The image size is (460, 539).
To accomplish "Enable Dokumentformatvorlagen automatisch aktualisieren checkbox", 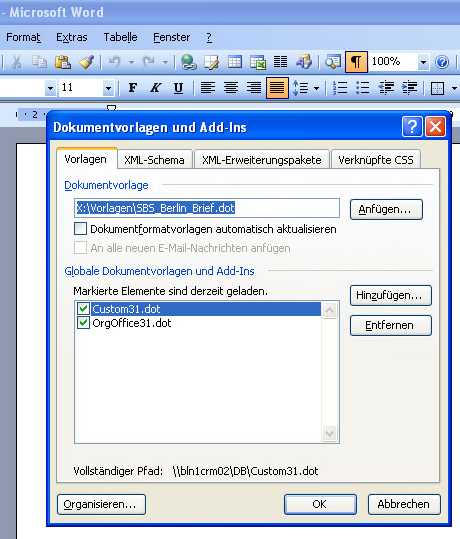I will [80, 229].
